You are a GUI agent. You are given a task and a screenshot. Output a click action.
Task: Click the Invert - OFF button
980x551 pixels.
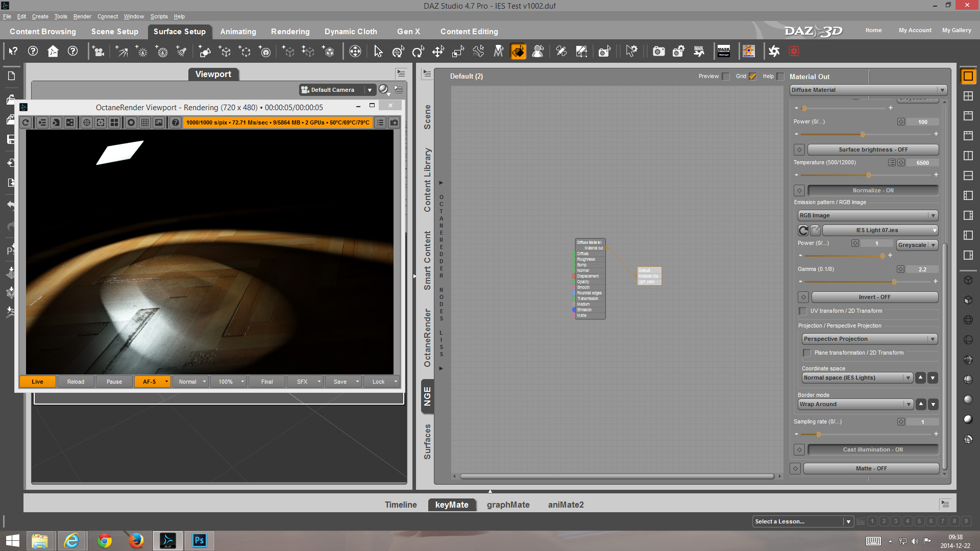point(874,297)
